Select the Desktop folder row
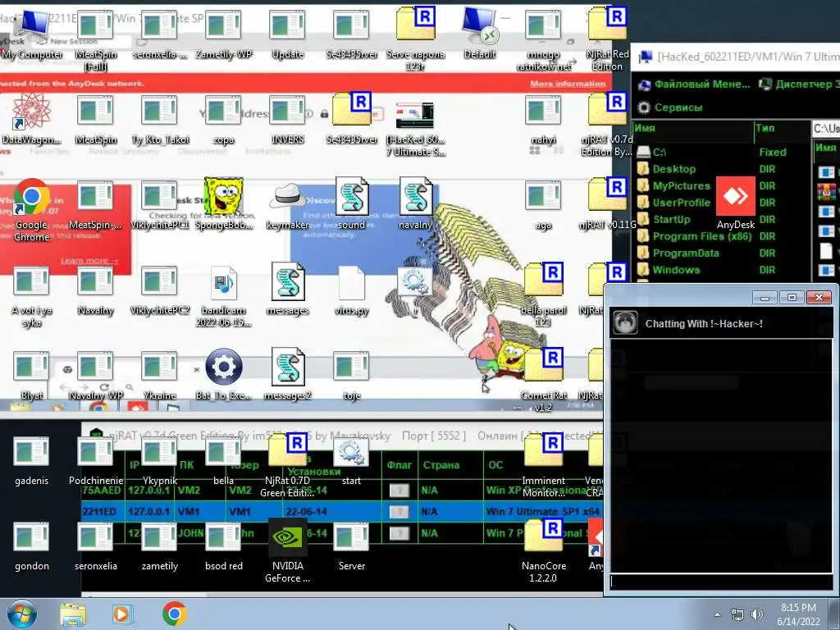This screenshot has height=630, width=840. pos(720,169)
